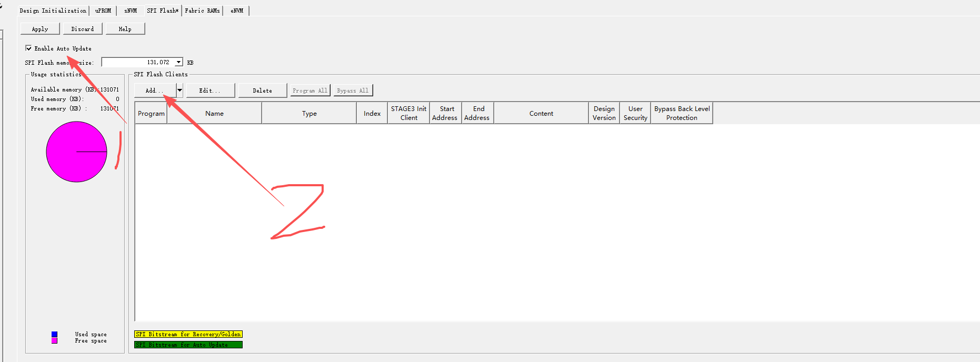Click the Program All button
980x362 pixels.
point(310,91)
